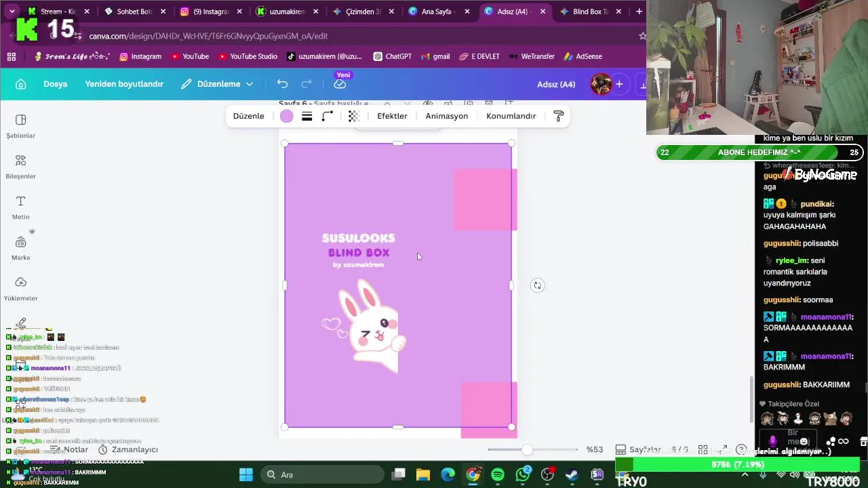The height and width of the screenshot is (488, 868).
Task: Open the Instagram bookmark
Action: pos(140,56)
